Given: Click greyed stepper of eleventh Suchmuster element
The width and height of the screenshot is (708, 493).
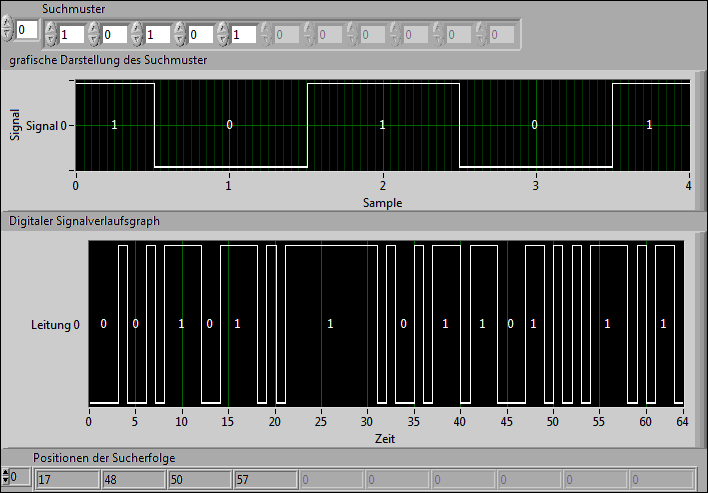Looking at the screenshot, I should click(x=481, y=34).
